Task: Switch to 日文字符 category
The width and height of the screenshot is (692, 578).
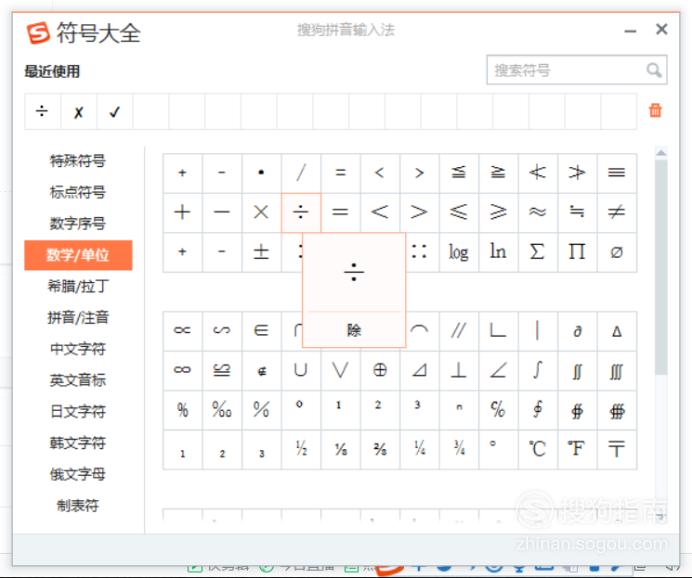Action: [78, 412]
